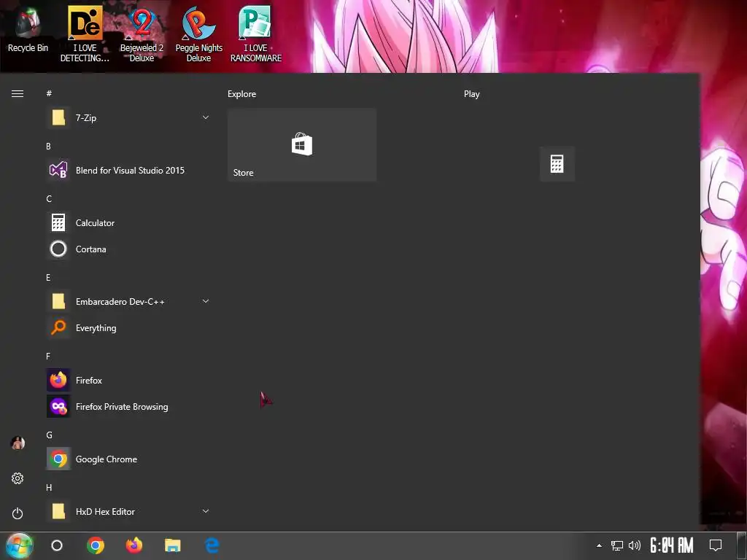Viewport: 747px width, 560px height.
Task: Open Chrome from the taskbar
Action: 96,545
